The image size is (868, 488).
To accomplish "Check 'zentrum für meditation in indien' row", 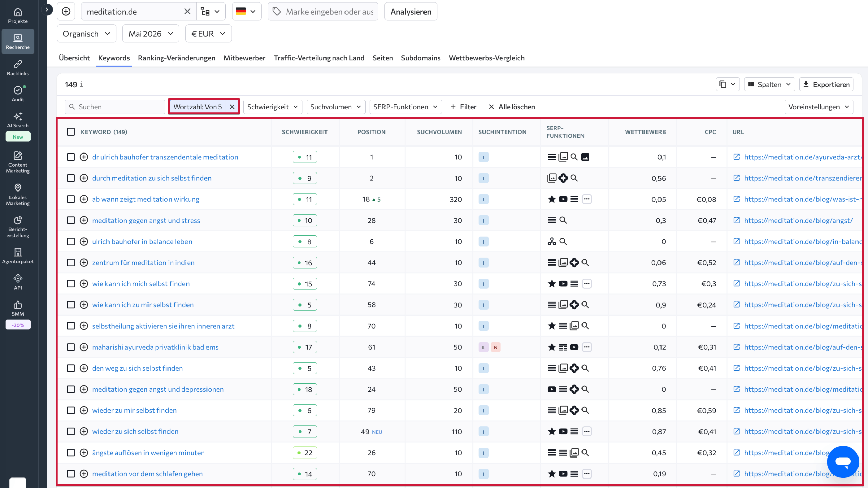I will click(71, 263).
